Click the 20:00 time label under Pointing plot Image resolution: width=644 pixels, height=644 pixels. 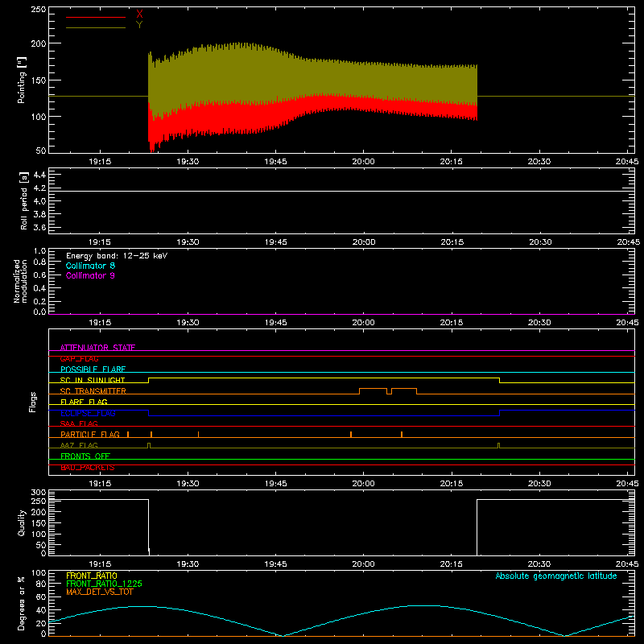364,162
